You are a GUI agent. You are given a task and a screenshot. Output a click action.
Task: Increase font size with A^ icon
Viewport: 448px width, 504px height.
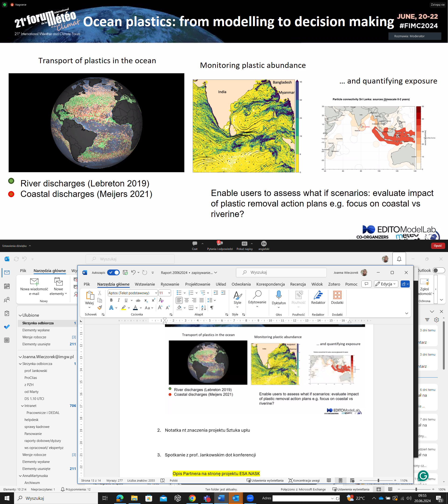pos(160,308)
